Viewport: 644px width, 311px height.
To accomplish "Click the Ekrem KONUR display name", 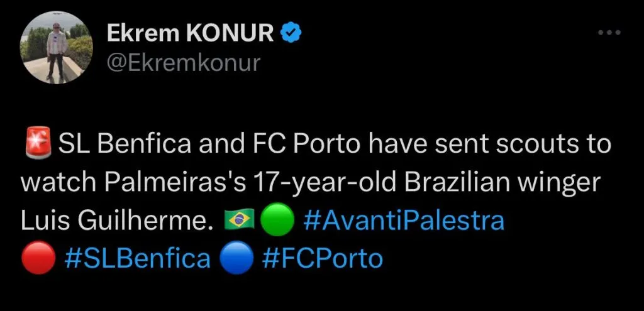I will coord(191,34).
